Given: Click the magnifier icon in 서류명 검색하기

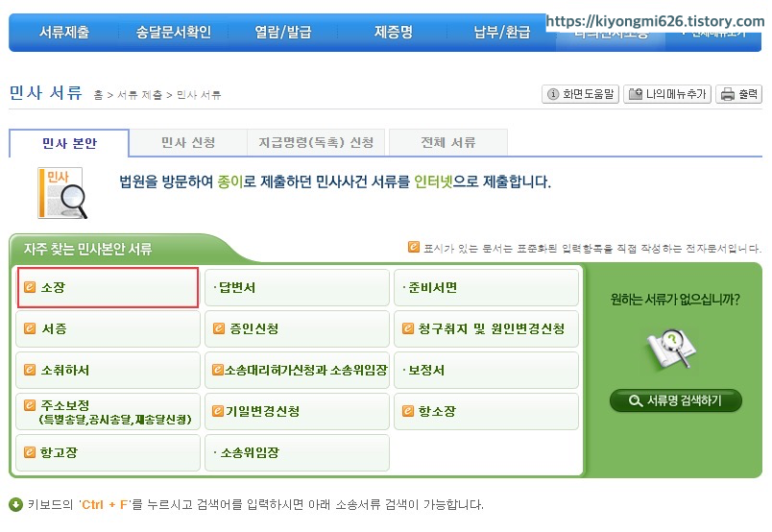Looking at the screenshot, I should tap(636, 401).
